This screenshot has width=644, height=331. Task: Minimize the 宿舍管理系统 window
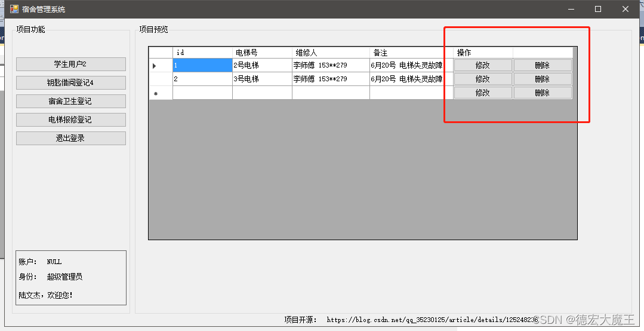(x=571, y=9)
